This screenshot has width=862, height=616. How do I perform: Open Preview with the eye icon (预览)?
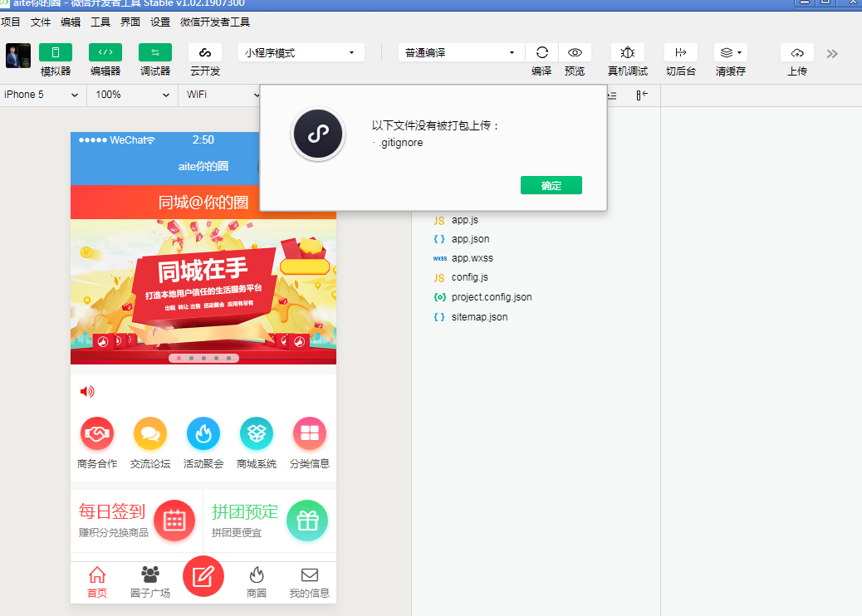coord(575,52)
